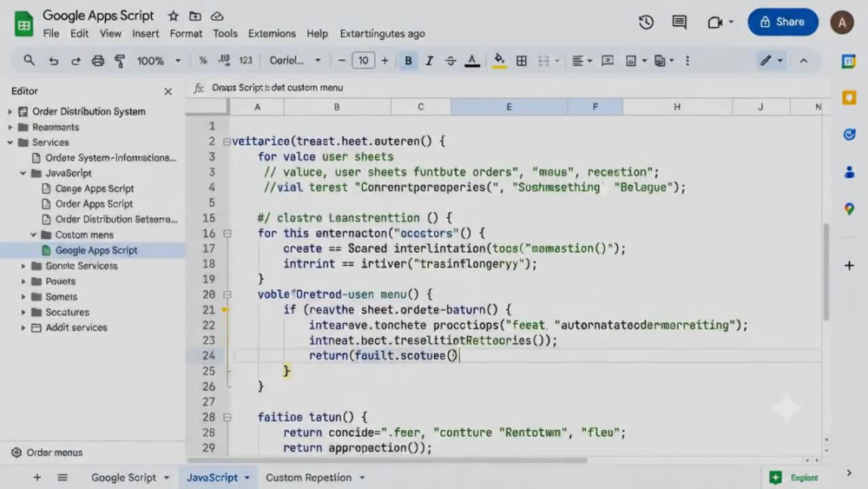Viewport: 868px width, 489px height.
Task: Open the Insert menu
Action: pyautogui.click(x=145, y=34)
